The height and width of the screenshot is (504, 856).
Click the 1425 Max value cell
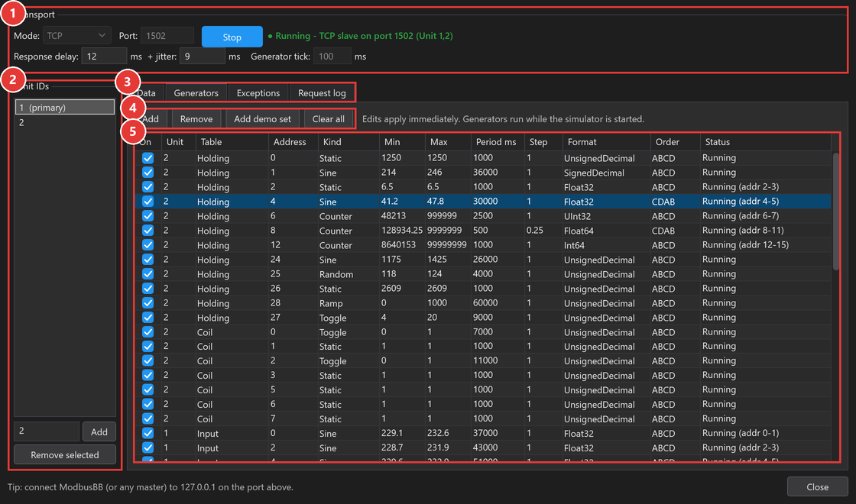tap(448, 259)
